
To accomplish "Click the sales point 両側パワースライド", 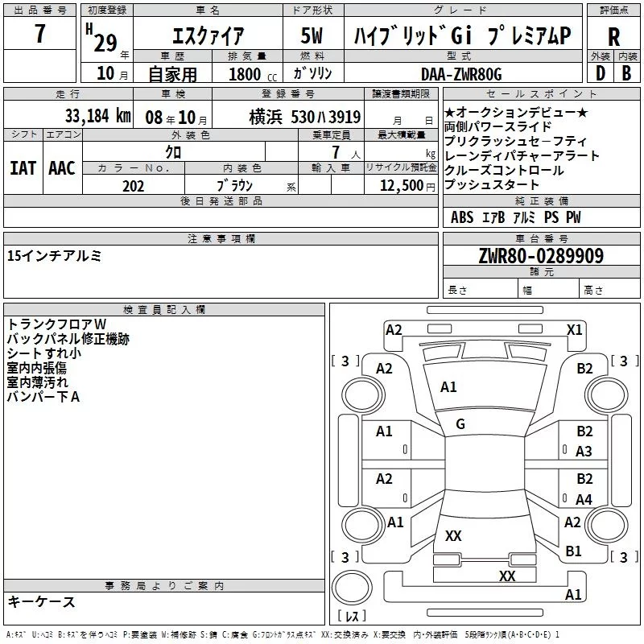I will pos(497,126).
